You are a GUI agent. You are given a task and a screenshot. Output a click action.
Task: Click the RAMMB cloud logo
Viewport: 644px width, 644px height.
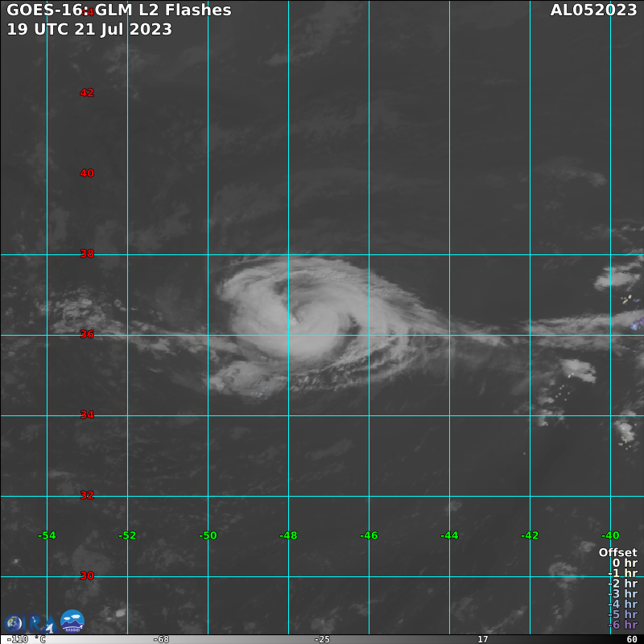tap(72, 621)
